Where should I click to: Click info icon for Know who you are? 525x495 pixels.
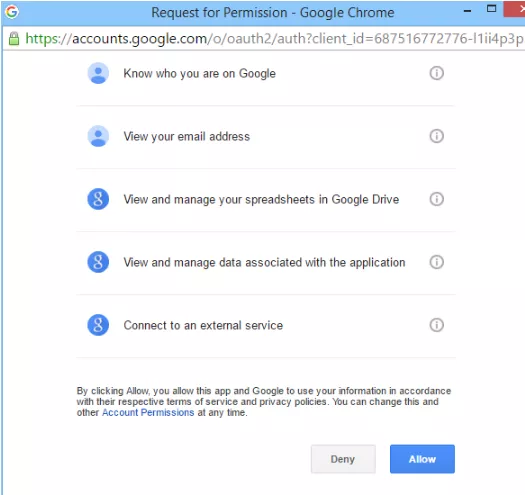tap(436, 73)
